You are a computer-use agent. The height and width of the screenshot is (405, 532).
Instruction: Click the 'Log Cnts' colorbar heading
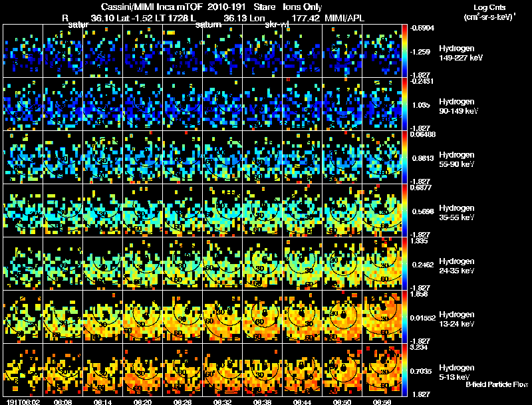pyautogui.click(x=489, y=7)
